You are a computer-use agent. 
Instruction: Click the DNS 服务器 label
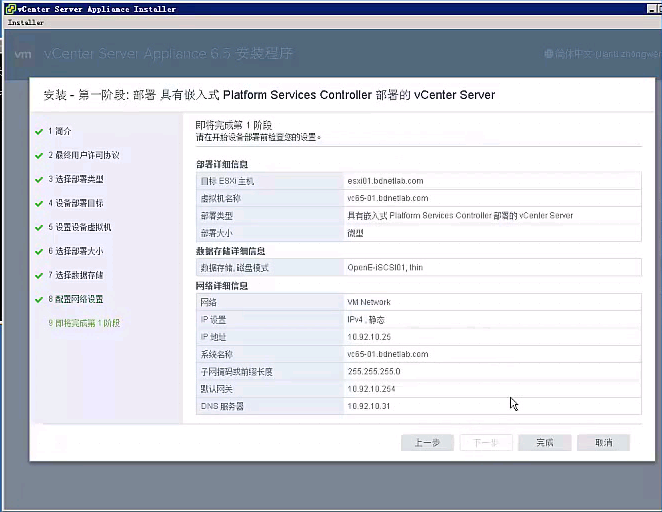[222, 406]
